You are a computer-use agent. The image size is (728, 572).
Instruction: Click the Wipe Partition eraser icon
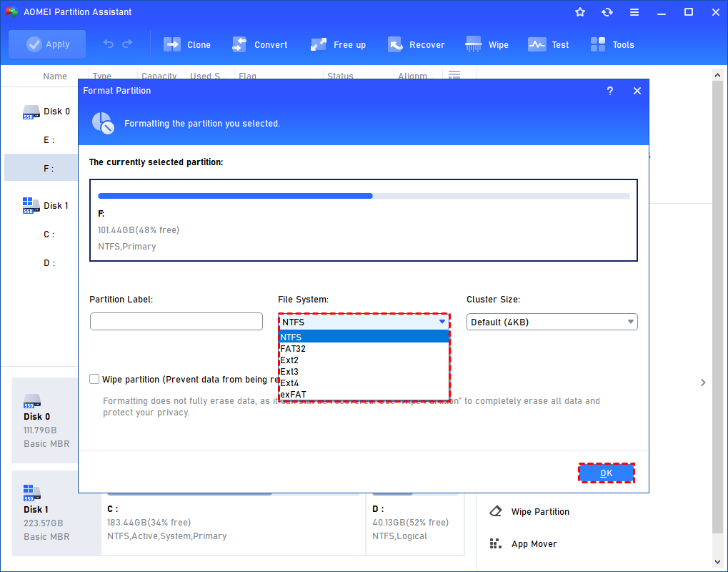point(495,511)
